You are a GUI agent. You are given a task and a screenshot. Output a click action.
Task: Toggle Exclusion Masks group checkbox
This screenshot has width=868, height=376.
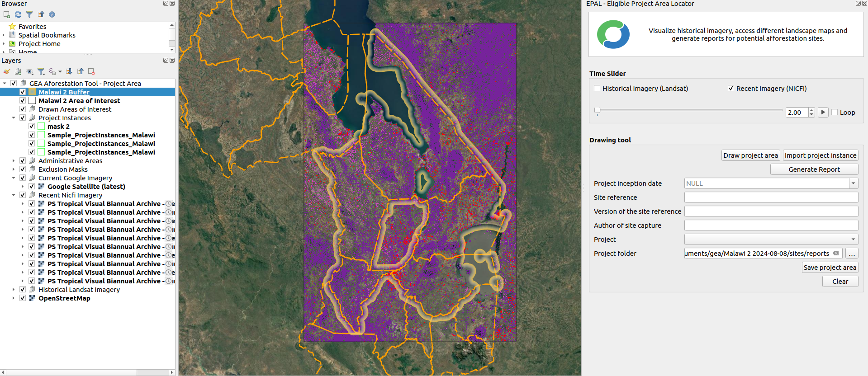point(23,169)
